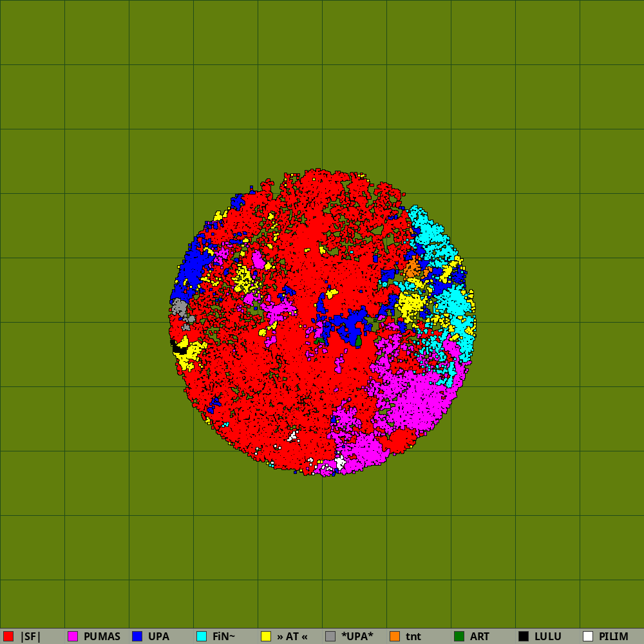Image resolution: width=644 pixels, height=644 pixels.
Task: Click the orange tnt legend swatch
Action: tap(395, 636)
